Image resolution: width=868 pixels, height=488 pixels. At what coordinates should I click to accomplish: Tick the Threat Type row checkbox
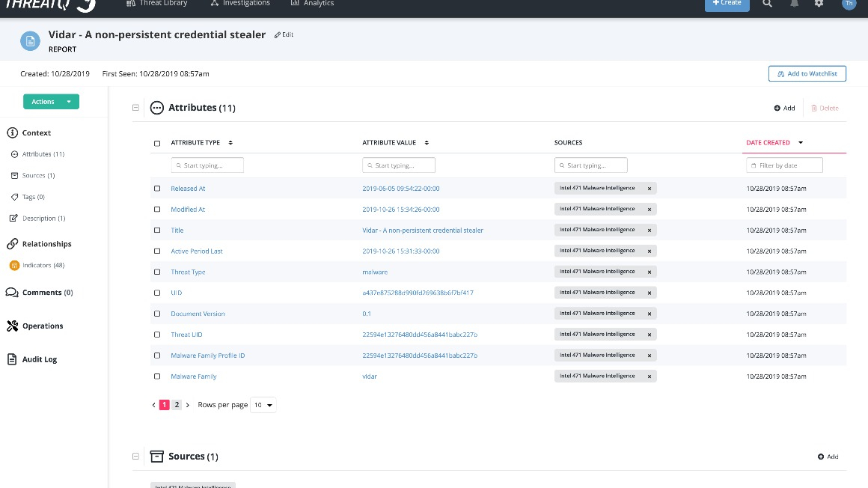(x=157, y=272)
